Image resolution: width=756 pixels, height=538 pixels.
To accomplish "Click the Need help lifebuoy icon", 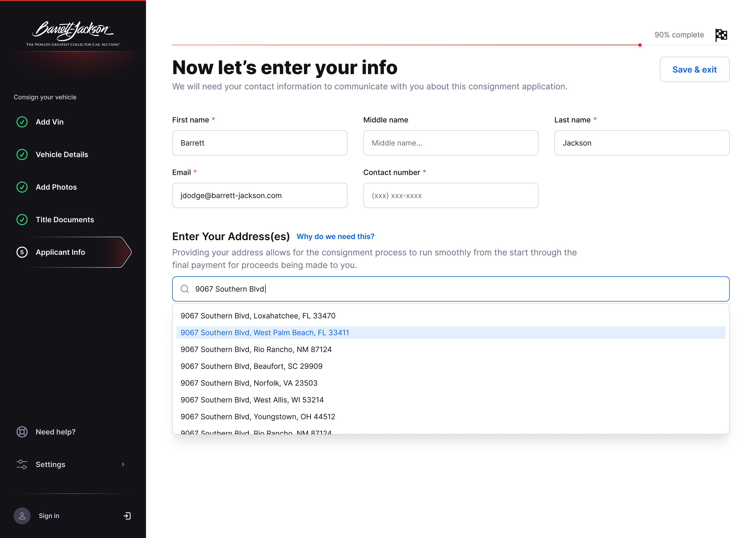I will [22, 432].
